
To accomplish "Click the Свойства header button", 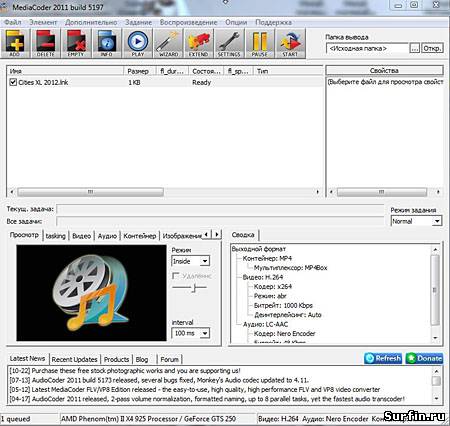I will (x=384, y=71).
